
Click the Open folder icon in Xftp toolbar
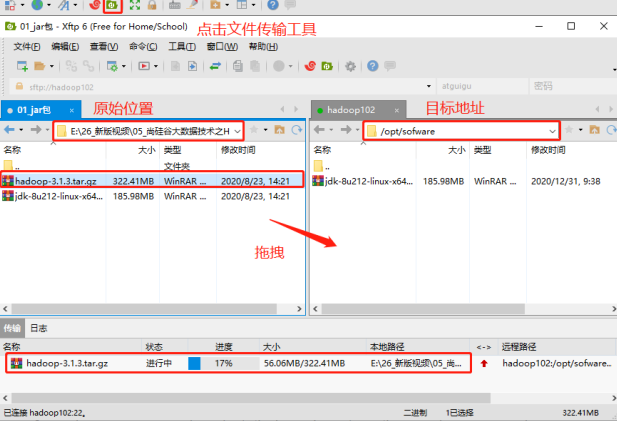[39, 66]
